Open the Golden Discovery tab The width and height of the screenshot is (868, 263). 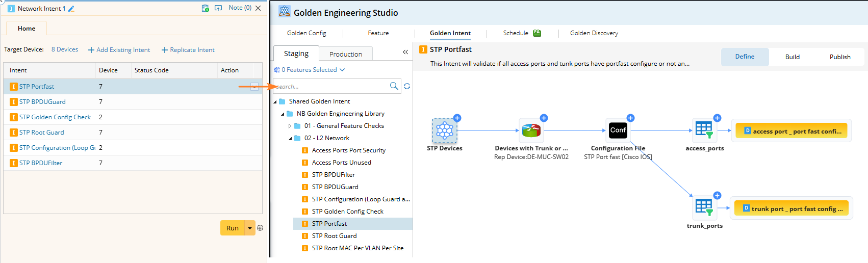594,33
